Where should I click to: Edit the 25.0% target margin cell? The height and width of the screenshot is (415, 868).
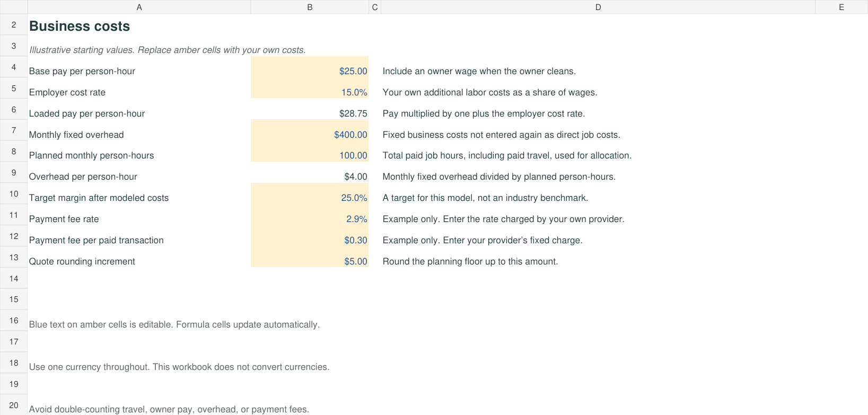[x=310, y=194]
